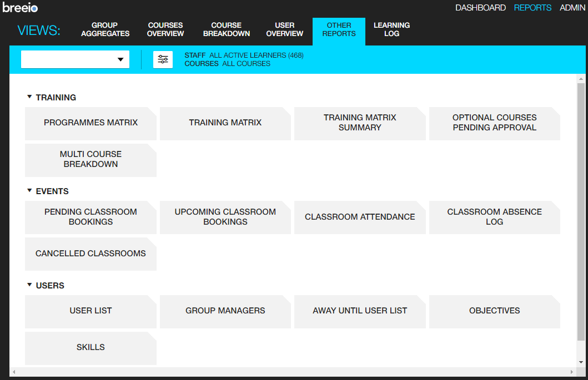Open the Training Matrix Summary report
Viewport: 588px width, 380px height.
pos(360,124)
